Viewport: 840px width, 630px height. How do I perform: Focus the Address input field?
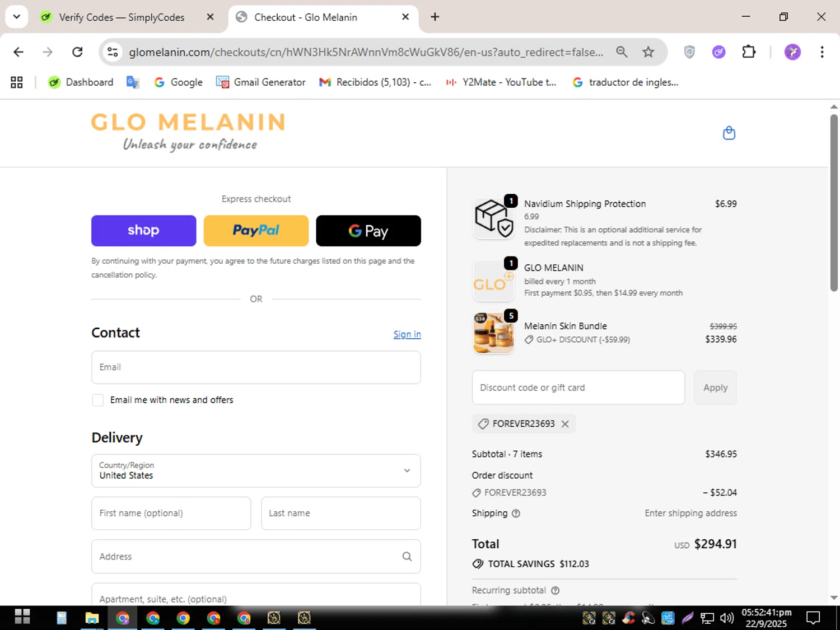(x=256, y=556)
